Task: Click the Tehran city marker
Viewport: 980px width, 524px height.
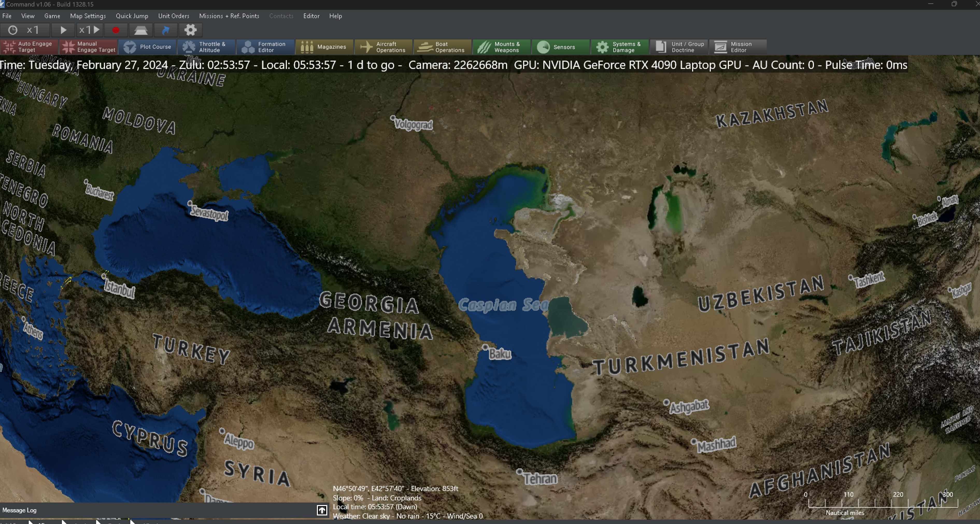Action: [x=519, y=471]
